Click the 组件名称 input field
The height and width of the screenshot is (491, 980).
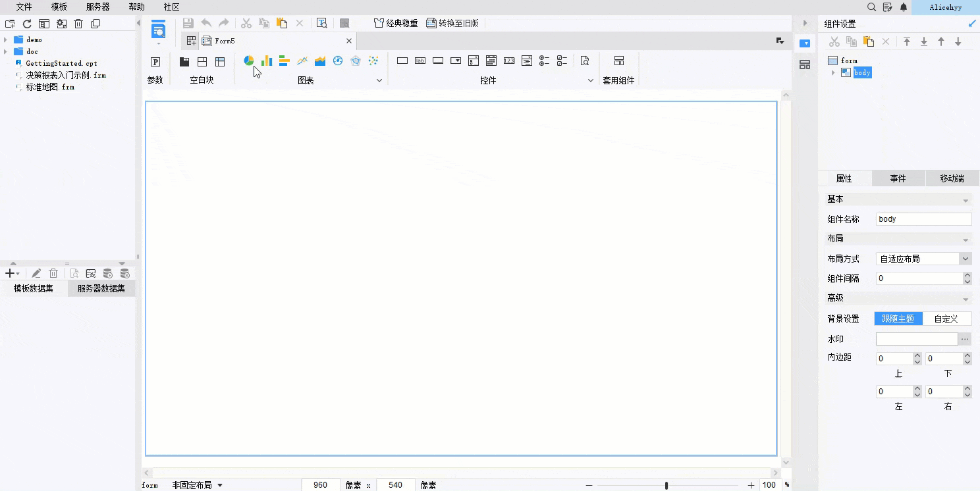924,219
